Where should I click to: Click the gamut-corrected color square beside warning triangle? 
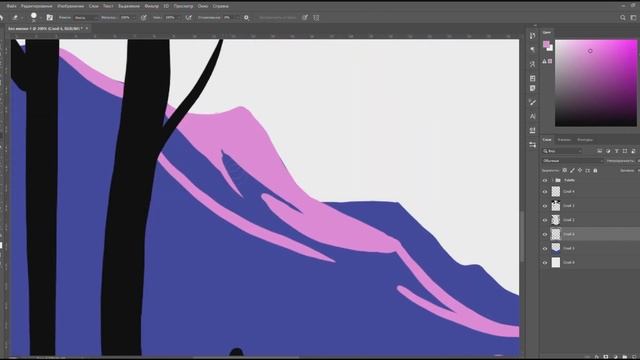click(x=550, y=61)
